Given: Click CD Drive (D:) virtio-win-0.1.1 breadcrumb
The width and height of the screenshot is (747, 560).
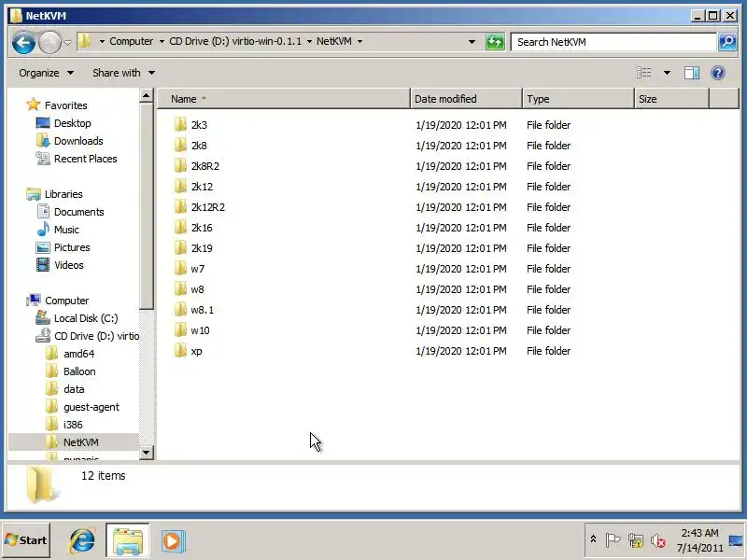Looking at the screenshot, I should (235, 41).
